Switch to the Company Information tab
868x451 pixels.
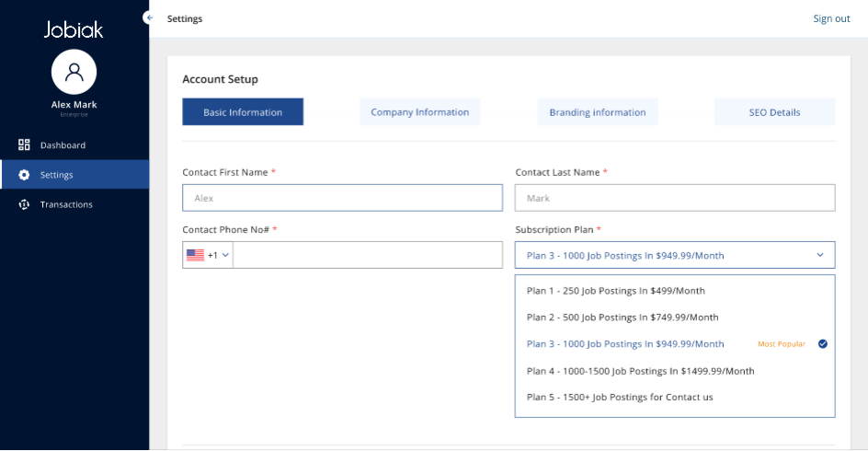coord(419,112)
